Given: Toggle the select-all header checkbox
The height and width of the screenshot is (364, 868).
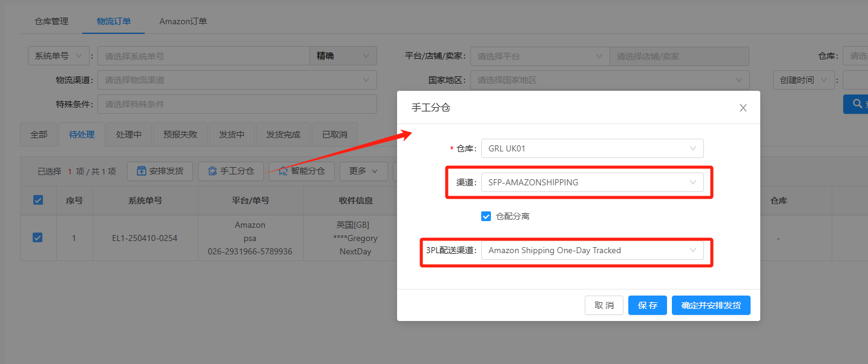Looking at the screenshot, I should (x=38, y=200).
